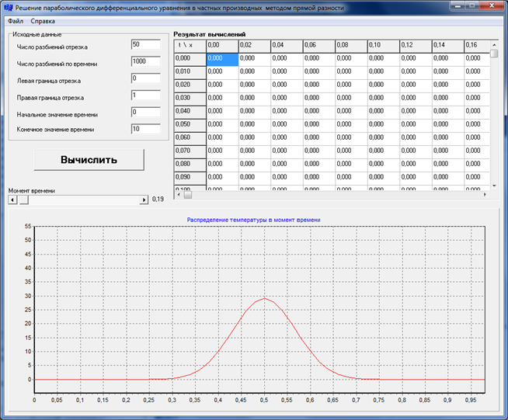
Task: Open the Файл menu
Action: point(16,21)
